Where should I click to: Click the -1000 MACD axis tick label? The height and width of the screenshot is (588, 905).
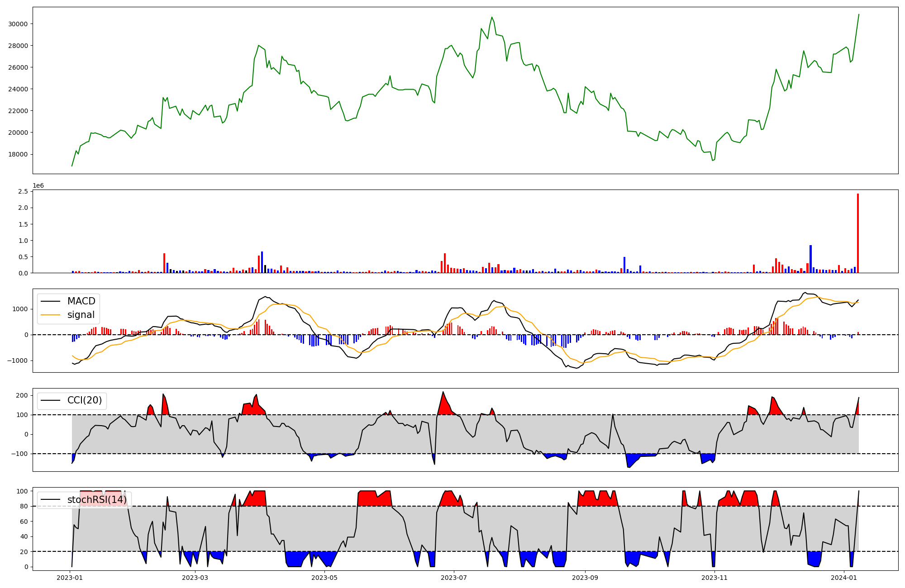[x=17, y=361]
